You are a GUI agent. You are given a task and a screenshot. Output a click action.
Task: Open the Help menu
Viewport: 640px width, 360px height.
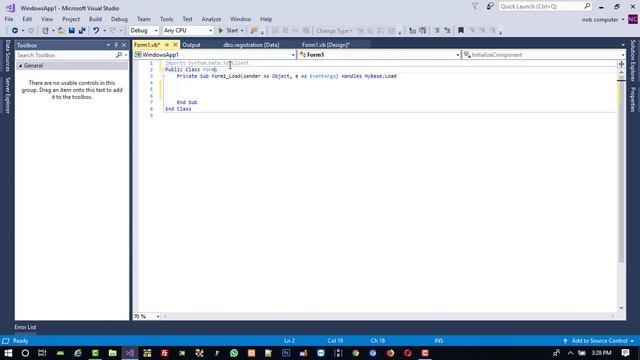click(266, 19)
